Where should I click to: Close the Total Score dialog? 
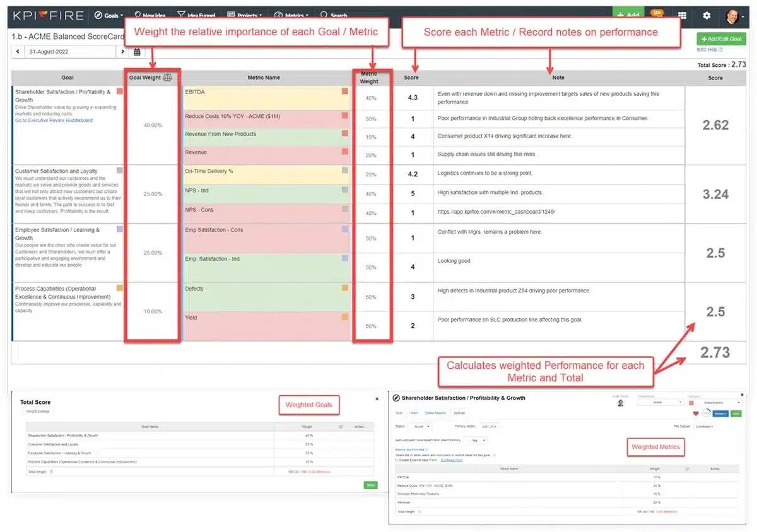377,399
